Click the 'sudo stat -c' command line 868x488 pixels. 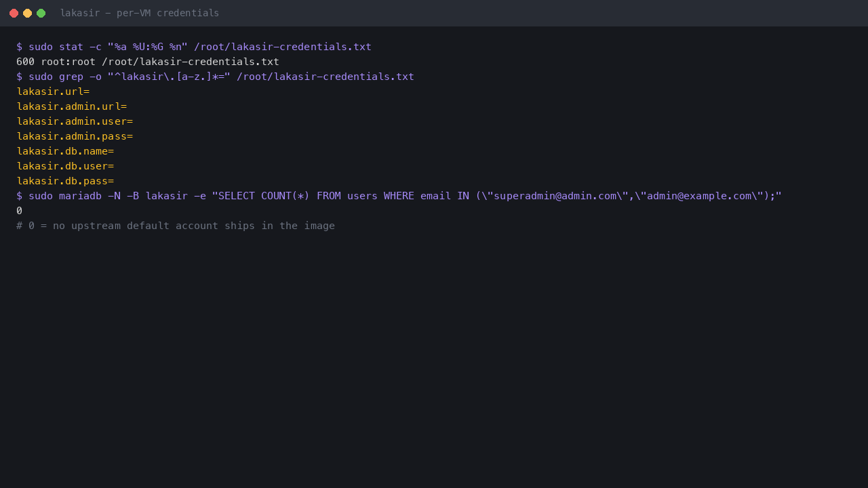tap(194, 47)
